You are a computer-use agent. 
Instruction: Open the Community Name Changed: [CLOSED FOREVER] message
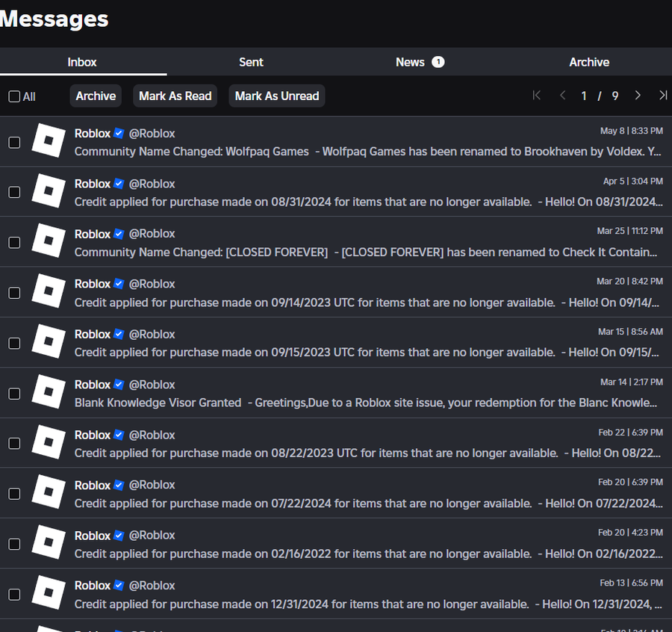click(336, 242)
